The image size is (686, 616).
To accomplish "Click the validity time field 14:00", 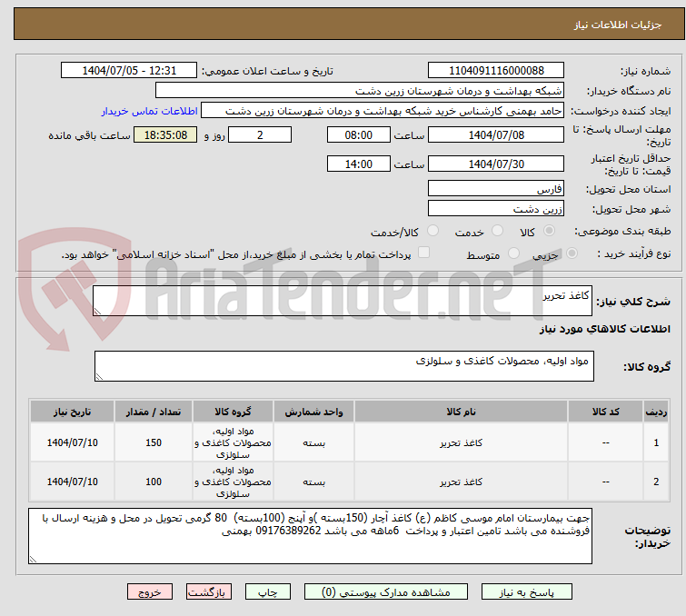I will [x=358, y=164].
